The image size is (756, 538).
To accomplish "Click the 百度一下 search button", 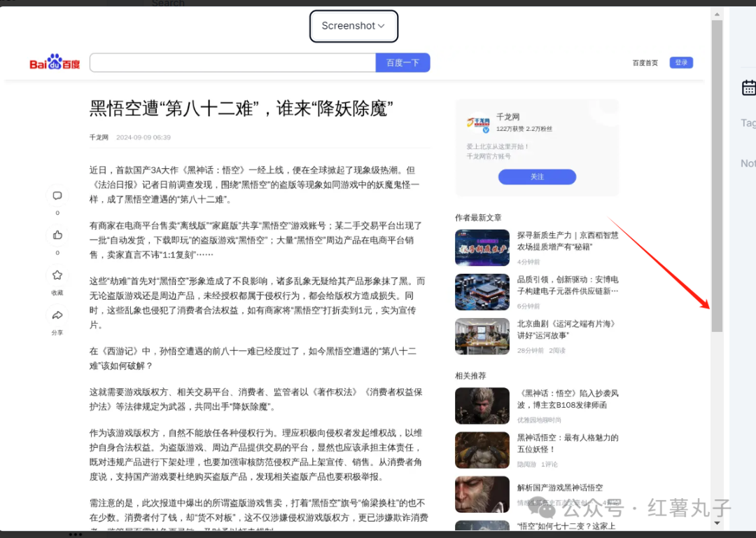I will (402, 63).
